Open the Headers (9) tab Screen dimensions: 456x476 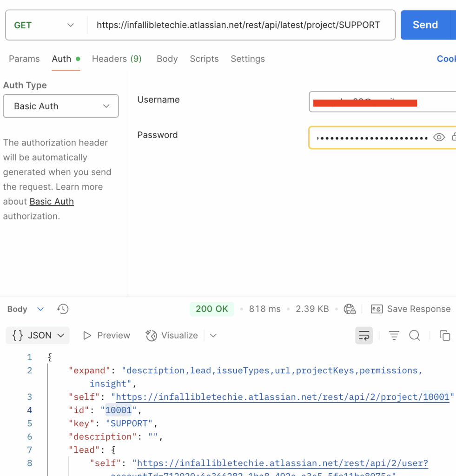pyautogui.click(x=117, y=59)
